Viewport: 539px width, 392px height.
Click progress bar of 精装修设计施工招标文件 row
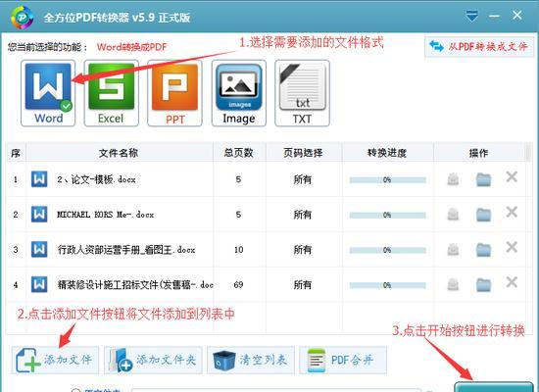coord(387,285)
